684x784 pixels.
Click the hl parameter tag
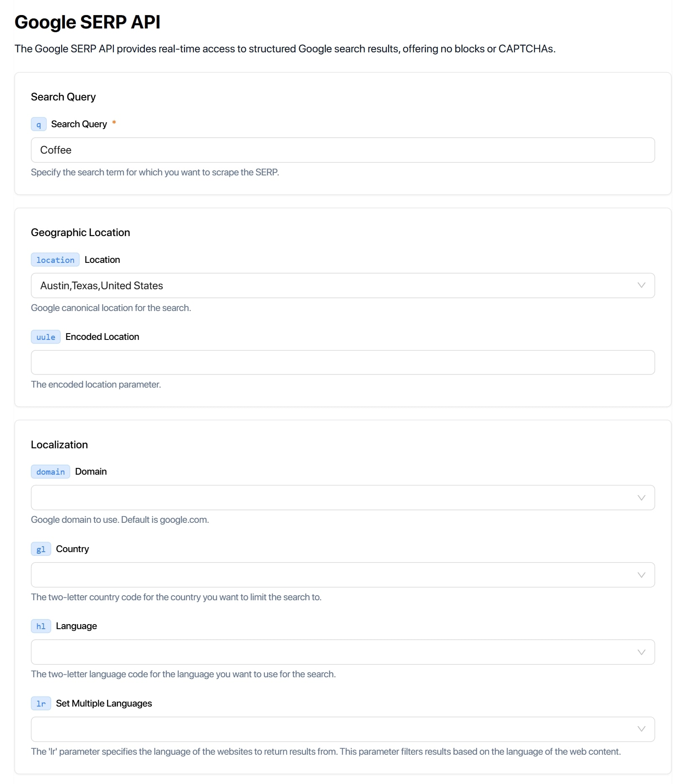point(41,626)
